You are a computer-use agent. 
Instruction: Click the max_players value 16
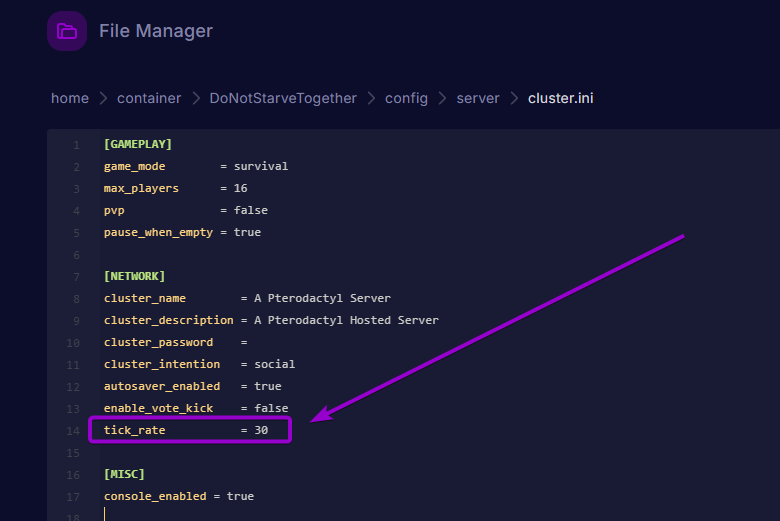point(241,188)
